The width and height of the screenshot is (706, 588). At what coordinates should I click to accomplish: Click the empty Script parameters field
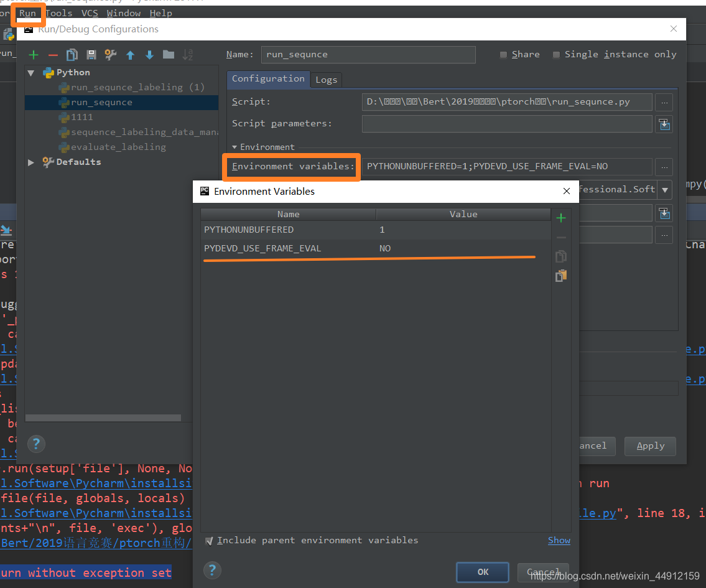pyautogui.click(x=507, y=124)
